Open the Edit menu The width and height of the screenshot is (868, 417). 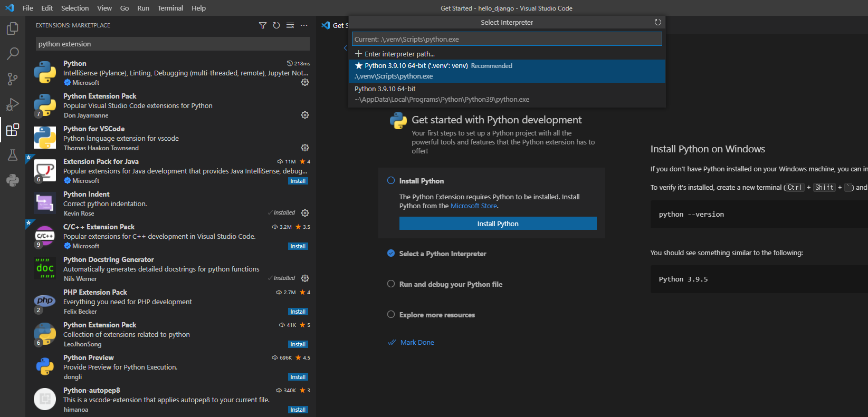pyautogui.click(x=47, y=8)
